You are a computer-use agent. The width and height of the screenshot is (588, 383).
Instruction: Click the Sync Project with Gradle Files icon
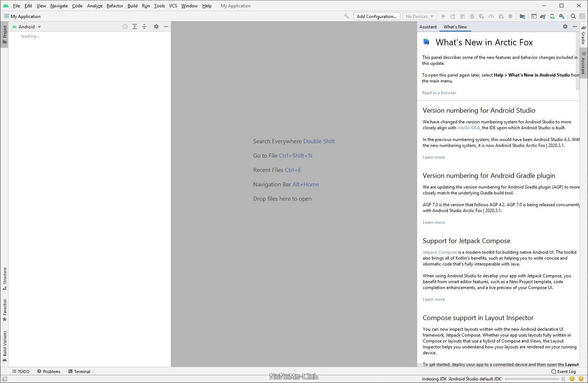543,16
